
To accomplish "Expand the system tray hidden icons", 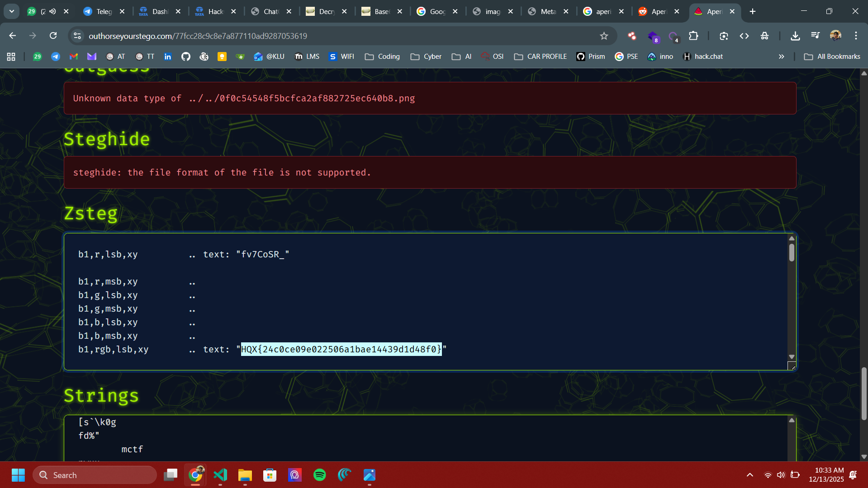I will (749, 475).
